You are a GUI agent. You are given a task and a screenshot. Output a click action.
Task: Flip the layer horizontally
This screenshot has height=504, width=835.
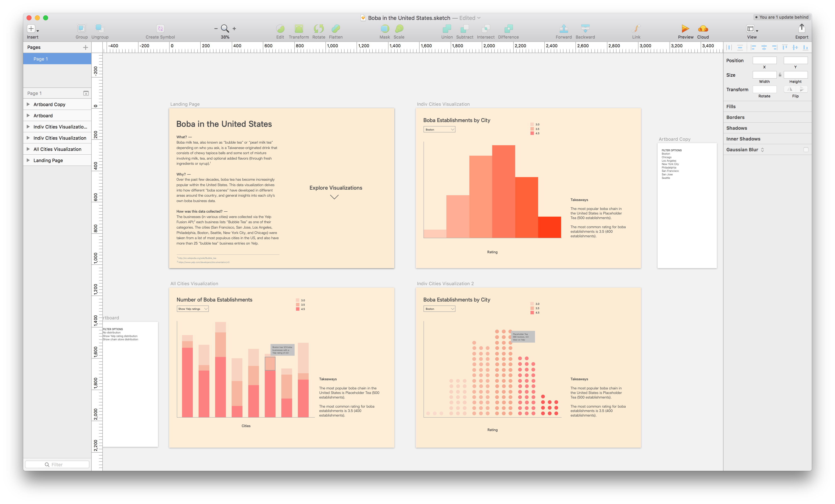click(790, 89)
